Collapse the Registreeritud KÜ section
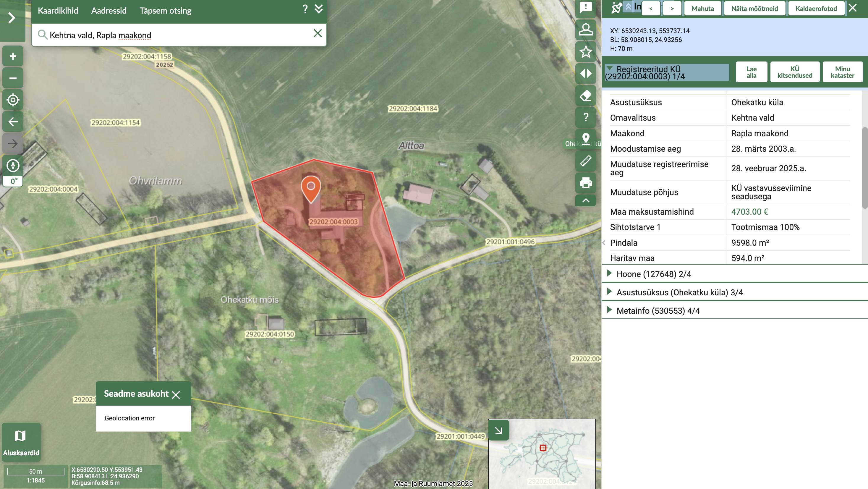The height and width of the screenshot is (489, 868). point(610,68)
